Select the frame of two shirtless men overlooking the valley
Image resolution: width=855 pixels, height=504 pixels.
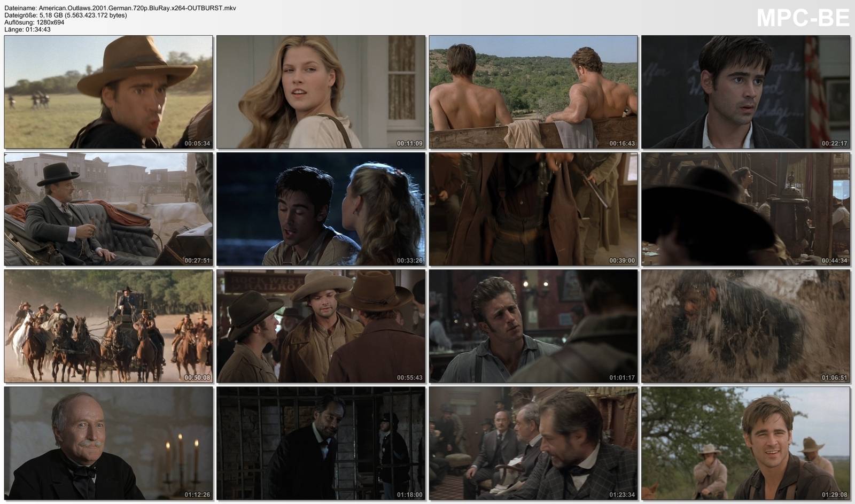(x=533, y=92)
